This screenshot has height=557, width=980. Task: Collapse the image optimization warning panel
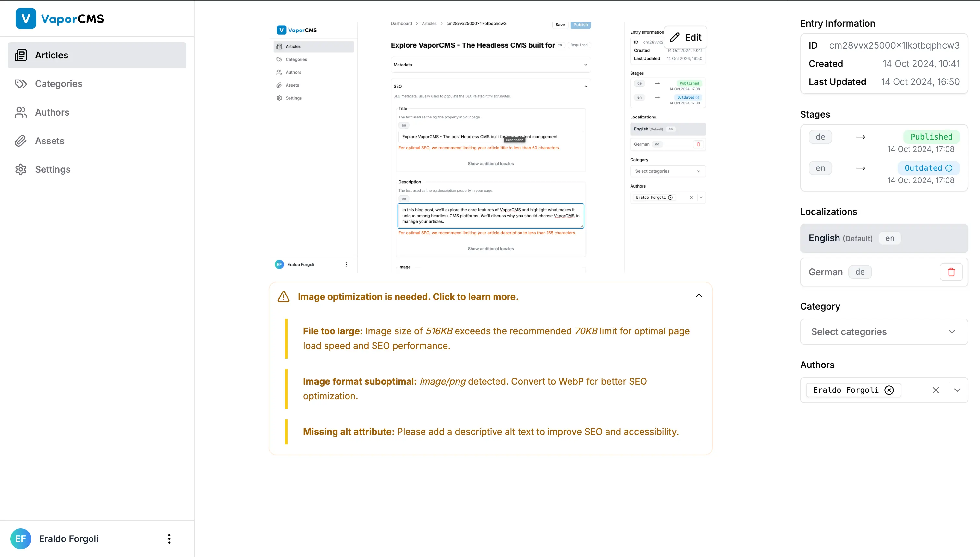tap(699, 296)
